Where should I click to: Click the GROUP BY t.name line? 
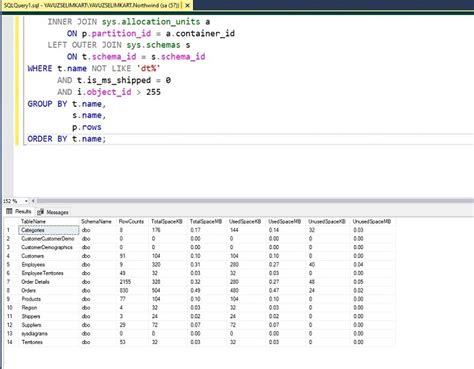67,104
